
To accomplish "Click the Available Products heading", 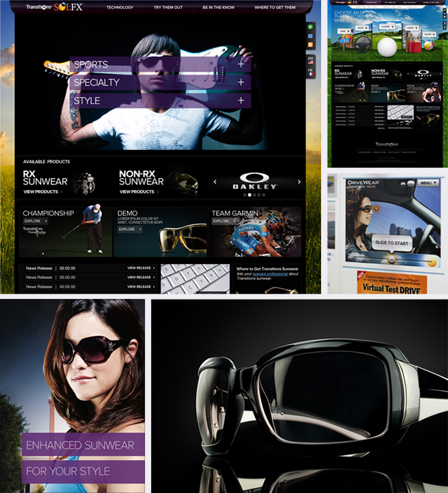I will click(46, 162).
